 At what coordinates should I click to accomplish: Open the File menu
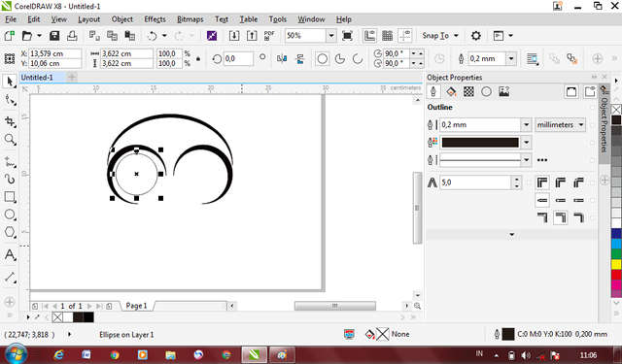tap(11, 19)
